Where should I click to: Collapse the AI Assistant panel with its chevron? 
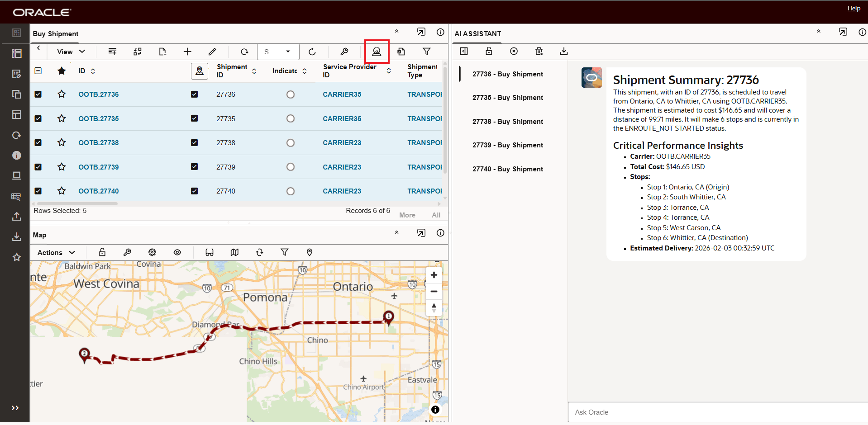click(x=818, y=32)
